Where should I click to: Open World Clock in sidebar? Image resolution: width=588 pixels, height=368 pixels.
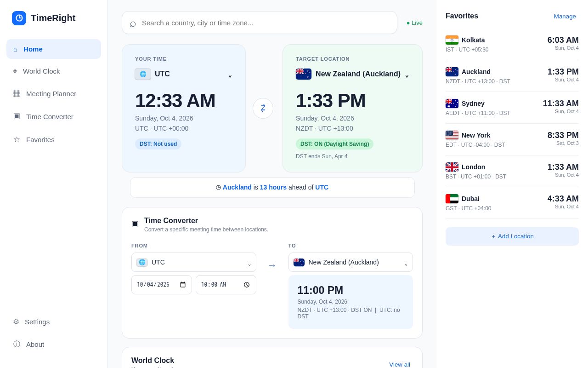(x=54, y=71)
